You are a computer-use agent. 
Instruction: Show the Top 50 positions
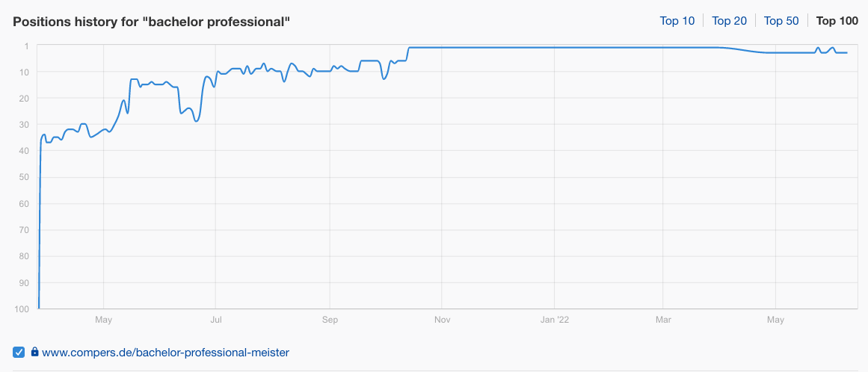tap(781, 21)
